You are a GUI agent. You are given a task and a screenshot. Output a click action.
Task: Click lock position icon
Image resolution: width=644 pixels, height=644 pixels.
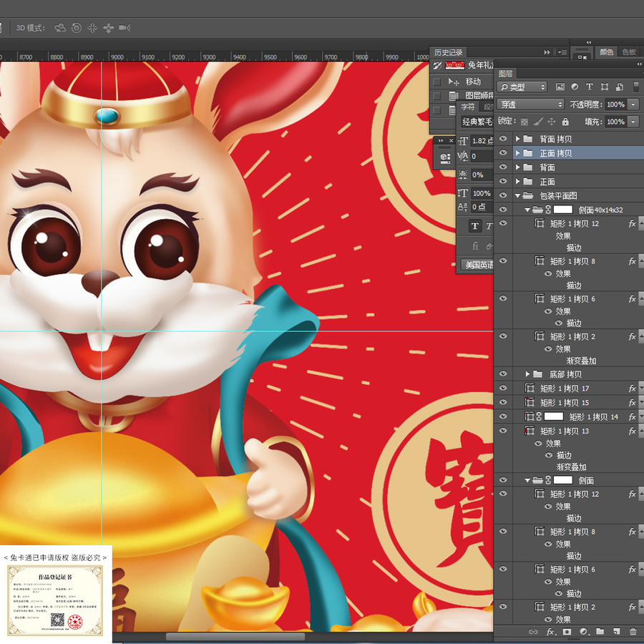point(552,122)
